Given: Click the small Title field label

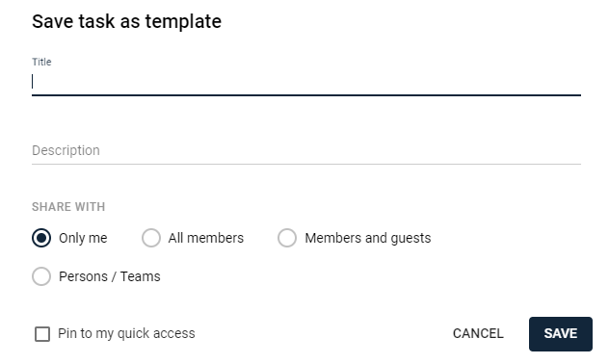Looking at the screenshot, I should tap(41, 62).
